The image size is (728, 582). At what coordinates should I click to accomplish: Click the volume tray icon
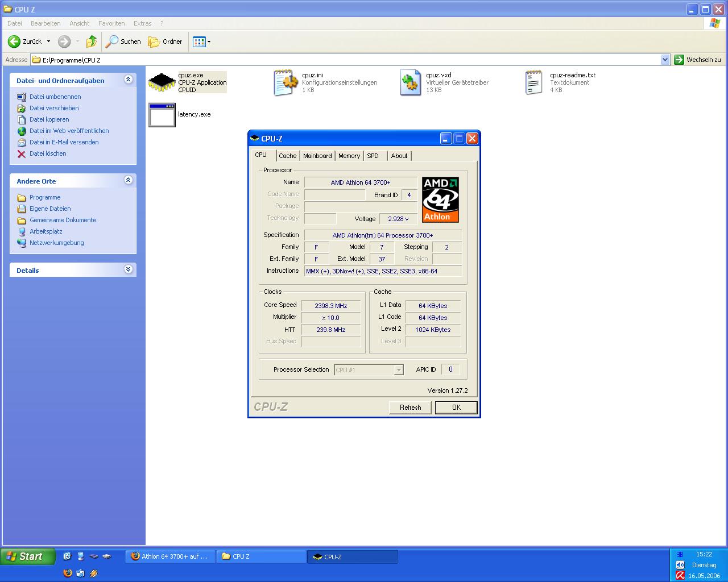(680, 565)
